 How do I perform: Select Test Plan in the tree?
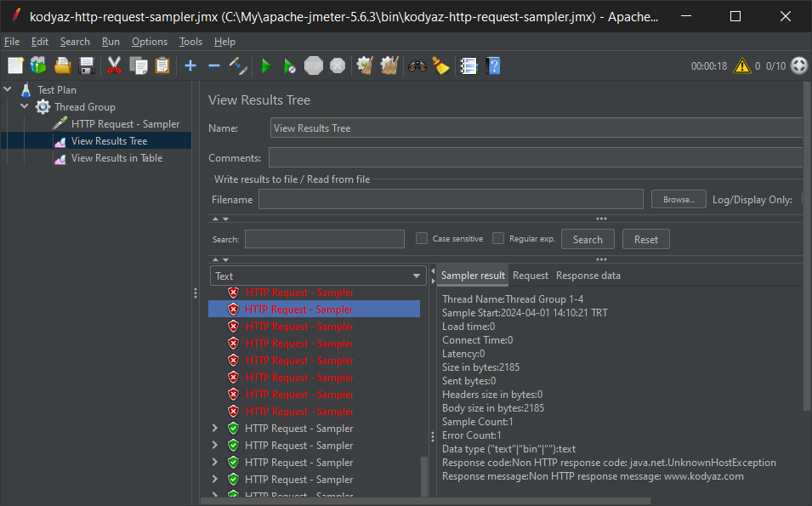pos(56,89)
